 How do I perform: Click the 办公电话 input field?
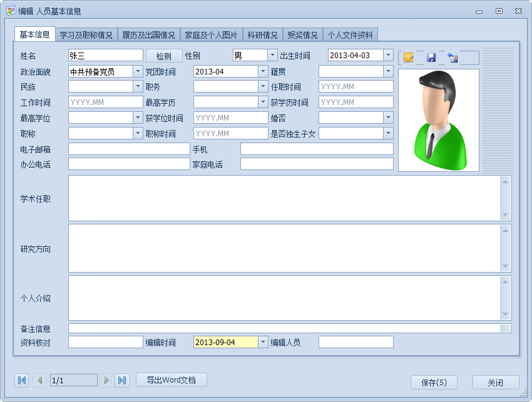(x=129, y=164)
